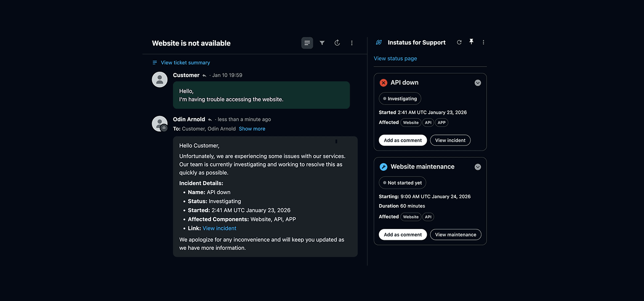Viewport: 644px width, 301px height.
Task: Click the Instatus logo icon
Action: [x=379, y=43]
